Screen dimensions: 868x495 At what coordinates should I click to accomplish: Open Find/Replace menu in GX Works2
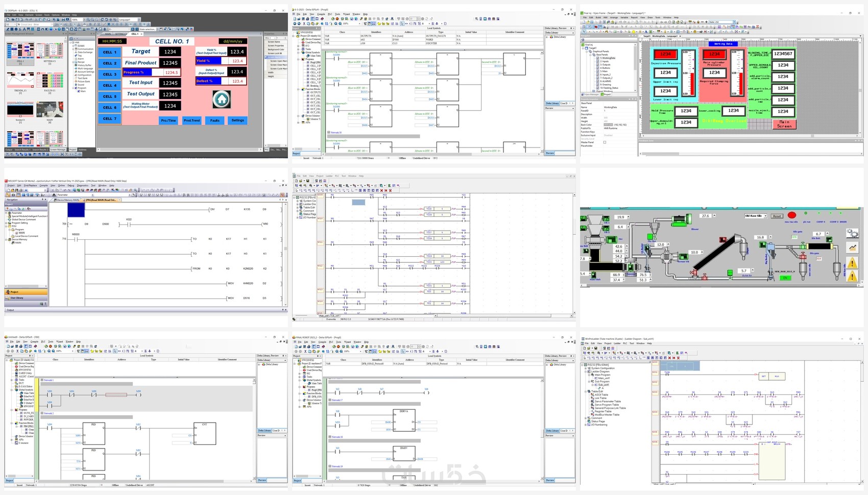coord(30,186)
